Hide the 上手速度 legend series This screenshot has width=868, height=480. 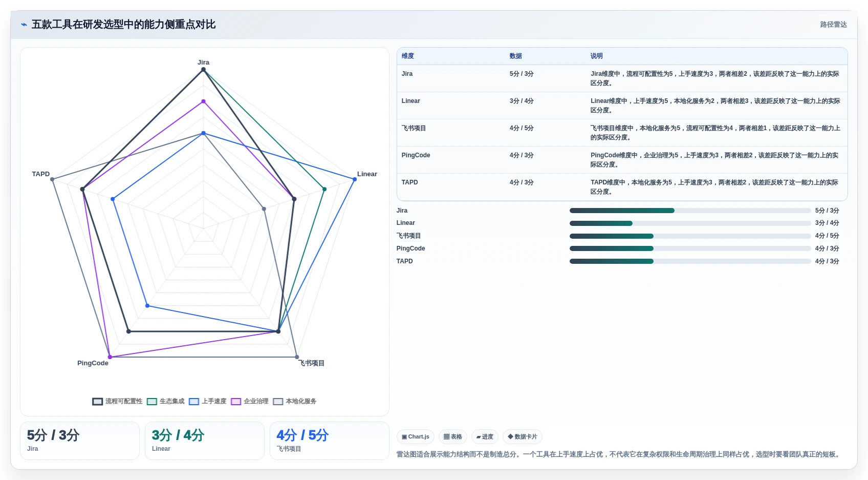point(208,401)
